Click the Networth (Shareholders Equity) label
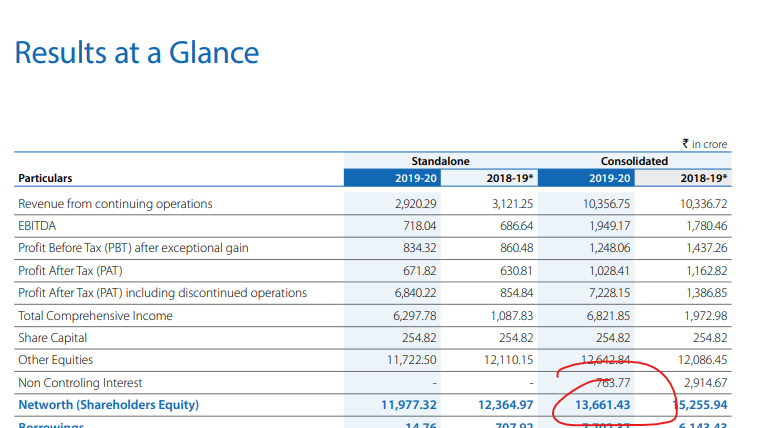 pyautogui.click(x=108, y=405)
